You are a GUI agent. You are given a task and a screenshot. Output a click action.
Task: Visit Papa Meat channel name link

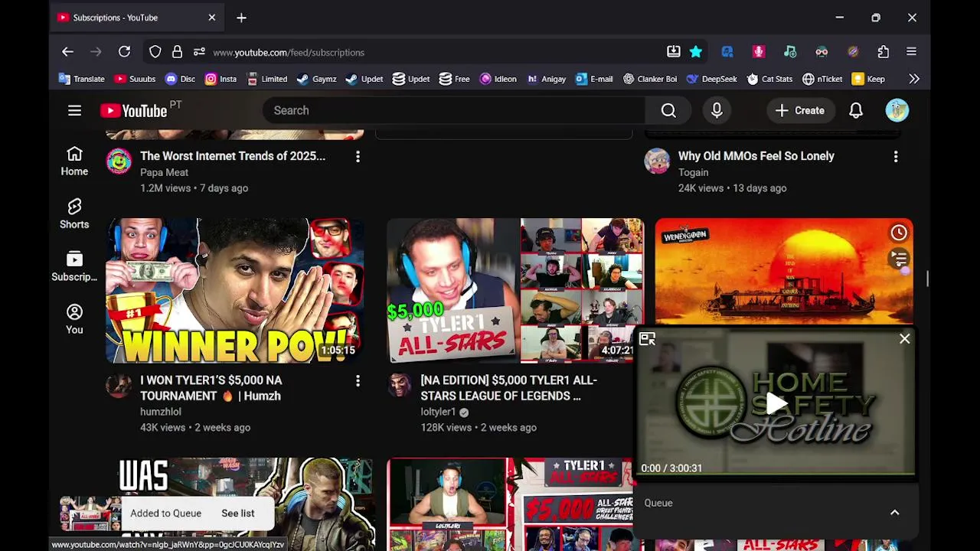coord(164,172)
